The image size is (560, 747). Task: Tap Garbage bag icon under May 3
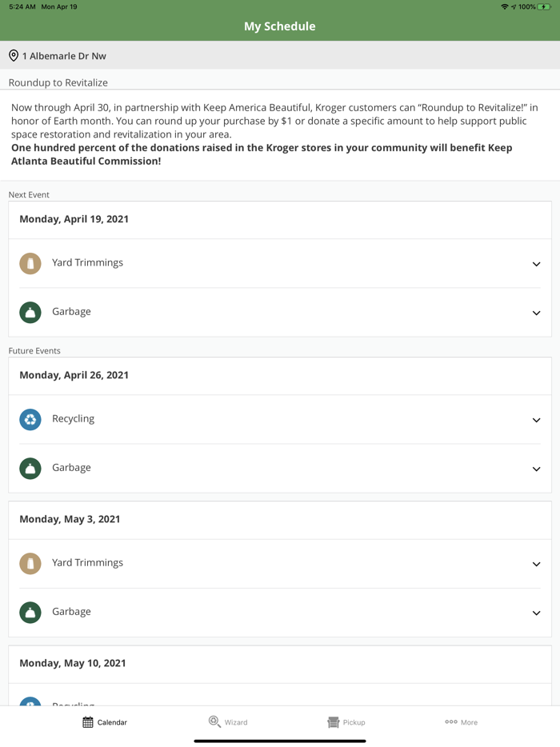click(x=30, y=612)
